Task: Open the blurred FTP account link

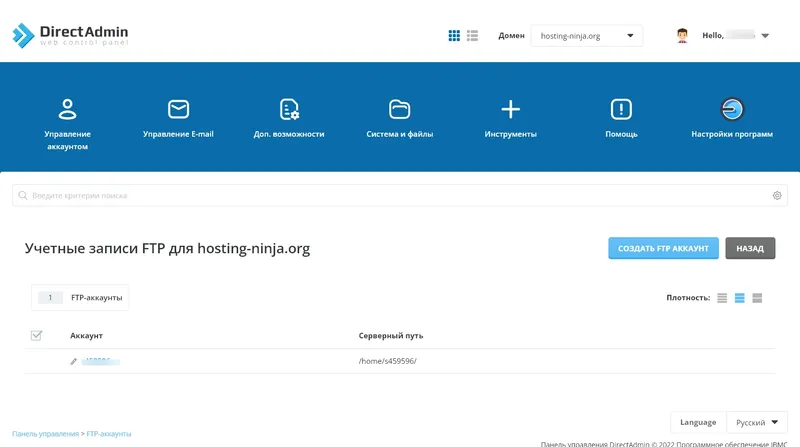Action: [x=101, y=361]
